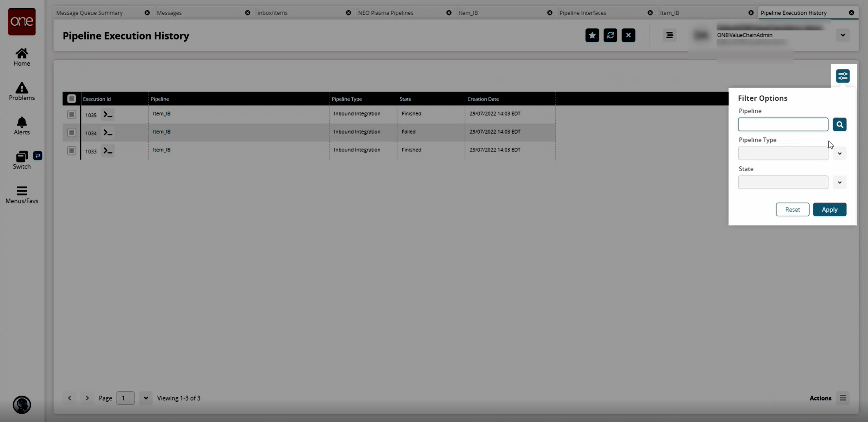Click the pipeline search magnifier icon
Screen dimensions: 868x422
[x=839, y=124]
